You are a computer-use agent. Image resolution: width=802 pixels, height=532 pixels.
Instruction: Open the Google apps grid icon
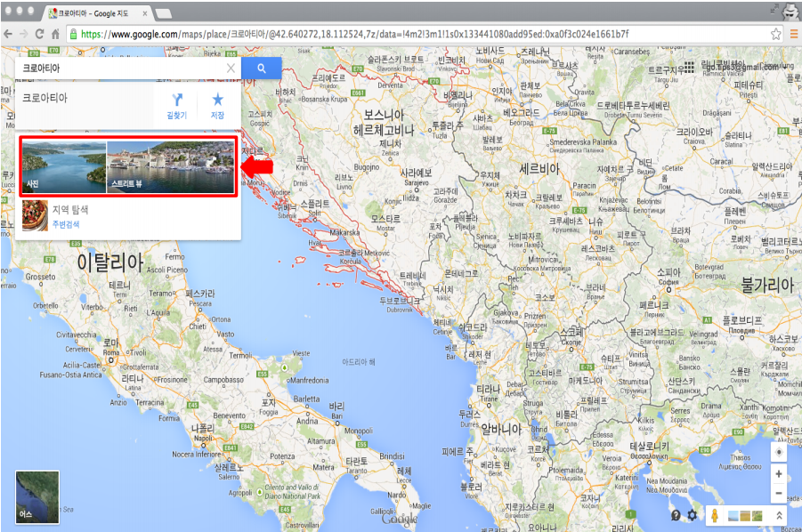point(689,67)
